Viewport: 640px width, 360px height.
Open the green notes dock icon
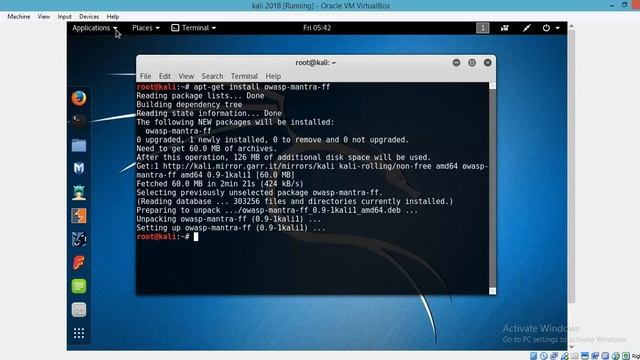pos(79,286)
